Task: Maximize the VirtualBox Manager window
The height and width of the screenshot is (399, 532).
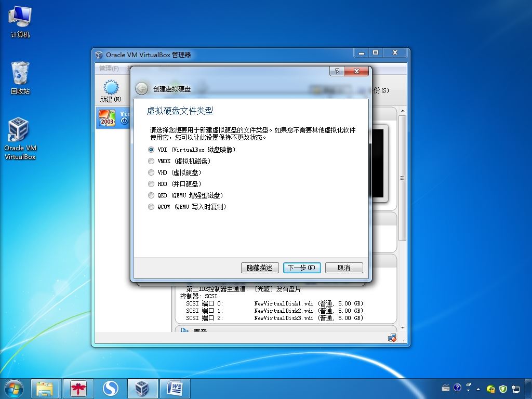Action: pyautogui.click(x=376, y=53)
